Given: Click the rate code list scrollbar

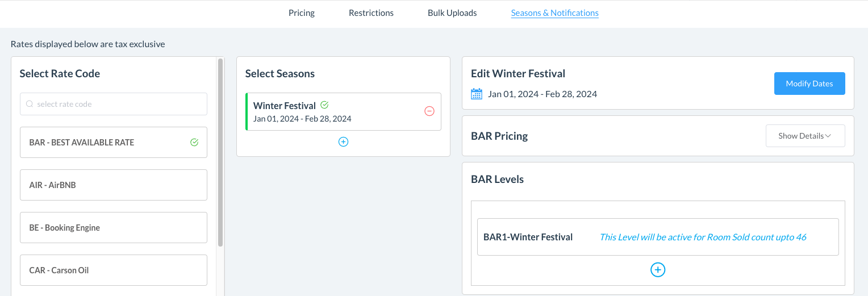Looking at the screenshot, I should [x=220, y=152].
